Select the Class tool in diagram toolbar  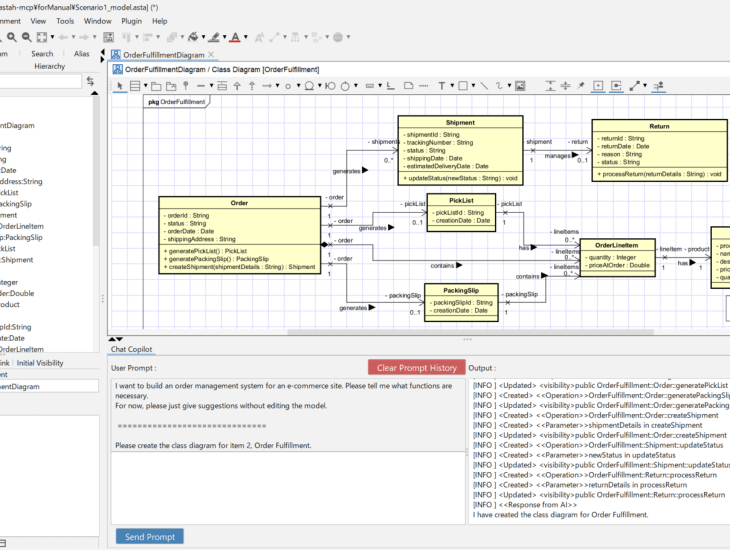coord(136,86)
